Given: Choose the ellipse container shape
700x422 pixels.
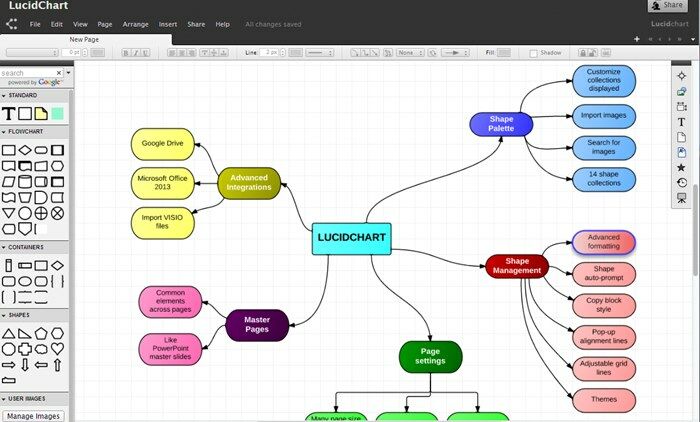Looking at the screenshot, I should tap(25, 281).
